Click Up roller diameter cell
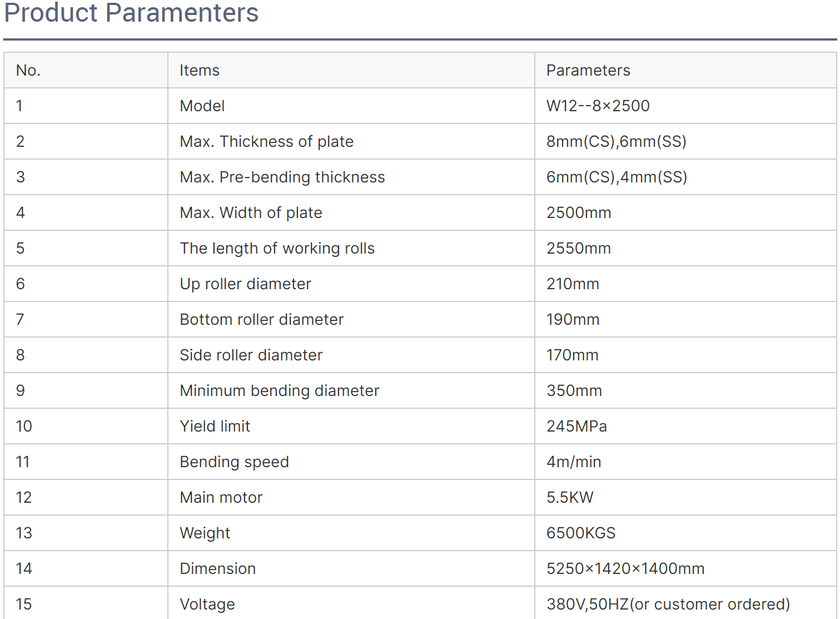Viewport: 840px width, 619px height. click(x=351, y=284)
